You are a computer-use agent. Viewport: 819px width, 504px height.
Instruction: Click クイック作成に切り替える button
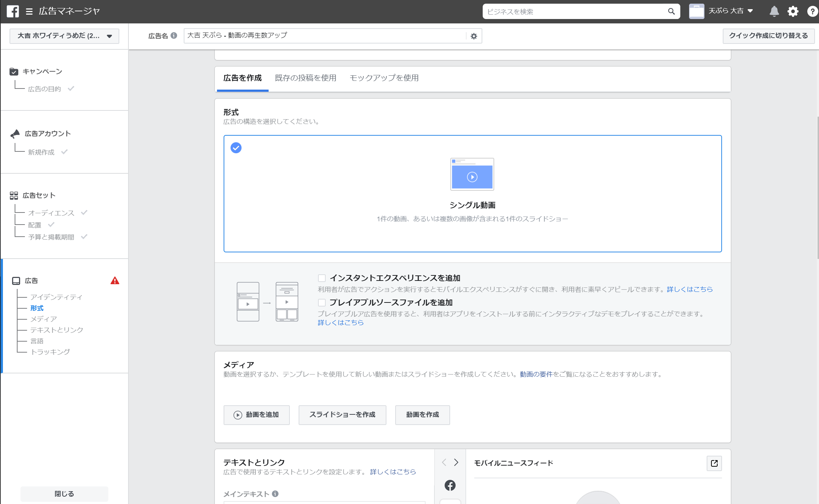click(x=768, y=36)
